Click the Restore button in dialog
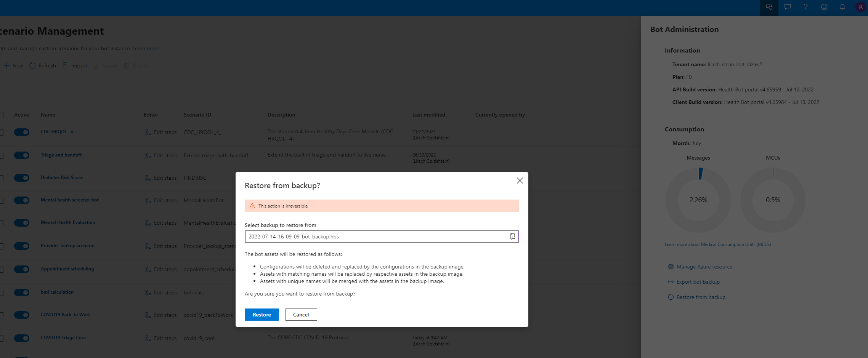 point(262,315)
